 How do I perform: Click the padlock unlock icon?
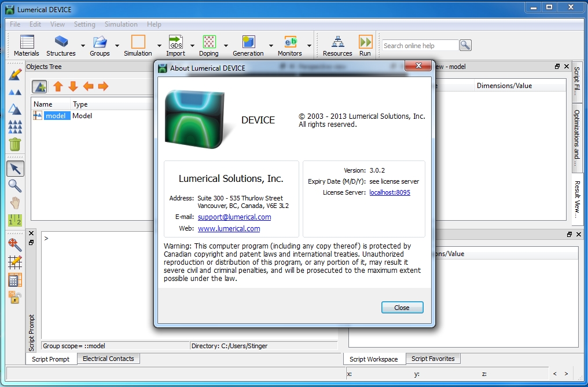click(x=15, y=297)
